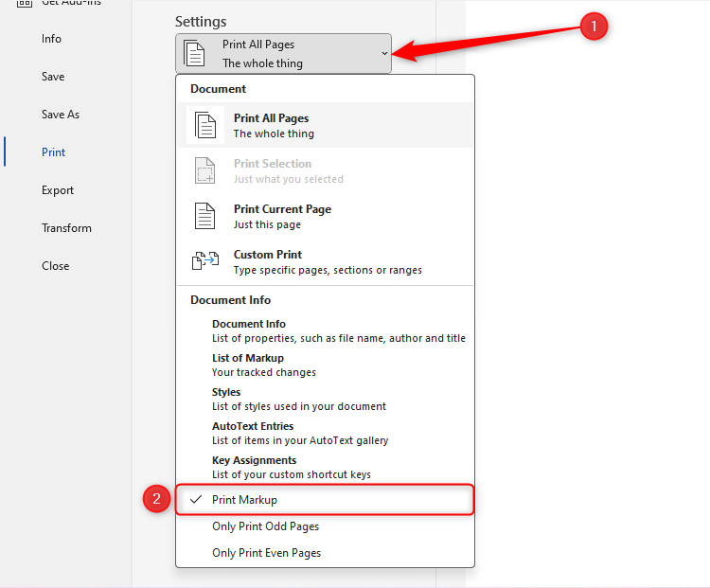Select the Export tab in sidebar
This screenshot has height=588, width=710.
coord(58,190)
